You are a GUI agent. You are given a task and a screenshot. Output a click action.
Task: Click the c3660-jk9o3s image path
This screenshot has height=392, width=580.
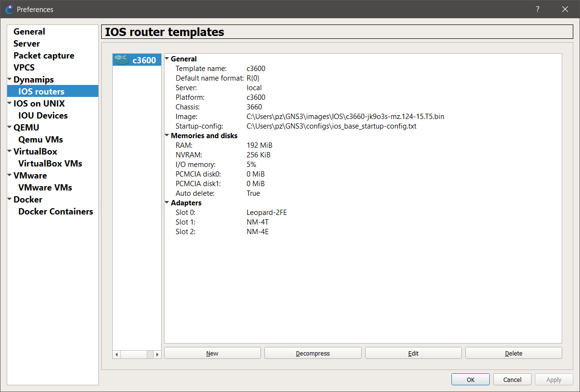(x=345, y=117)
